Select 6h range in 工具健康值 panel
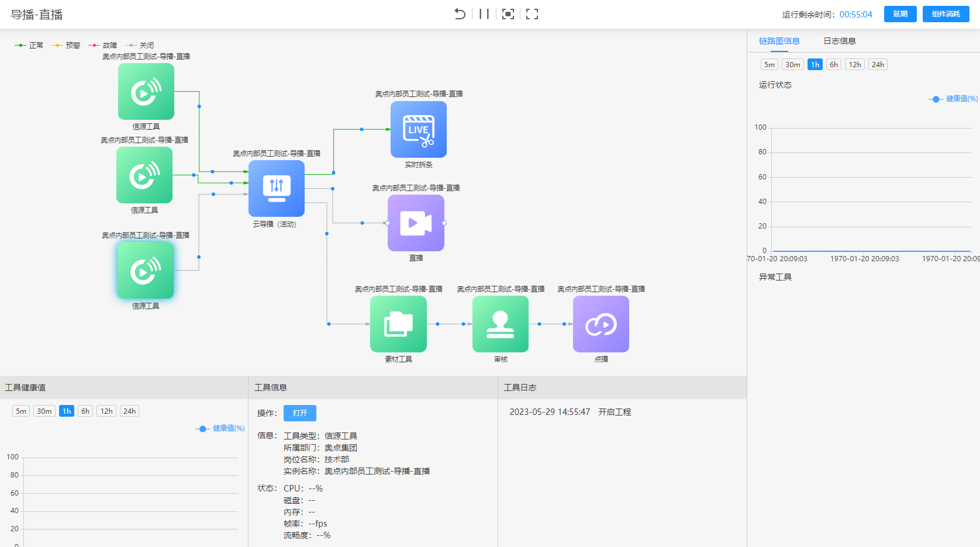This screenshot has height=547, width=980. (x=85, y=411)
